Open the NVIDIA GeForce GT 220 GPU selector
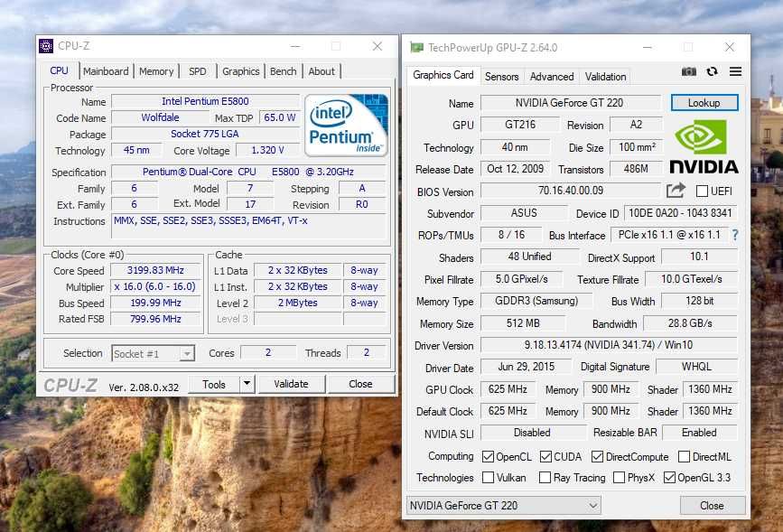The image size is (783, 532). click(x=504, y=506)
